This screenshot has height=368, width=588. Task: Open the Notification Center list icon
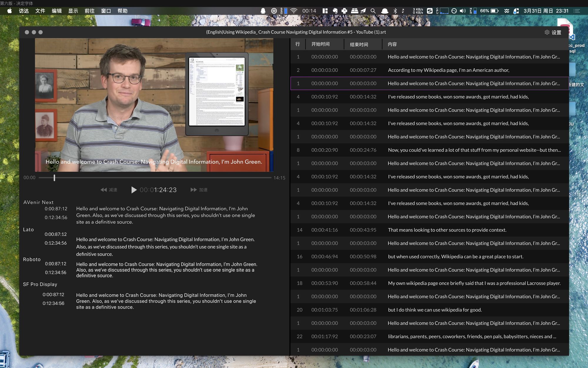pos(577,11)
